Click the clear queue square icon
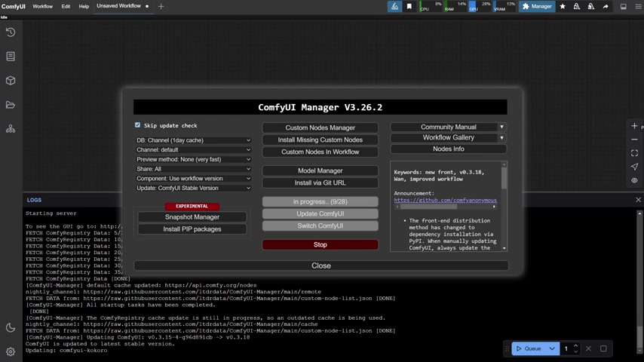 coord(603,348)
